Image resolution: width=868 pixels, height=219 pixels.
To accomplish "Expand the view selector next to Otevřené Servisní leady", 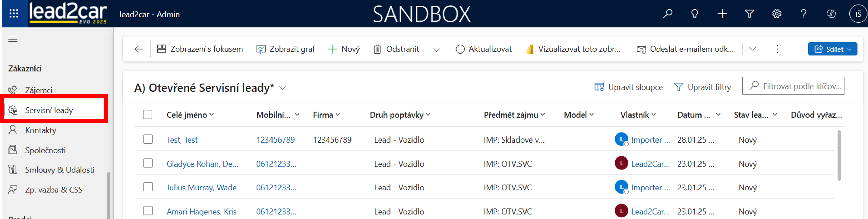I will click(283, 88).
